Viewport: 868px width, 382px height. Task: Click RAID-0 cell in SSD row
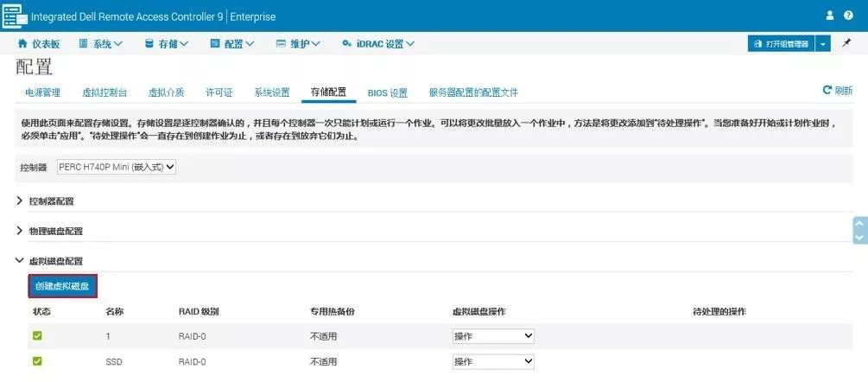click(x=192, y=362)
